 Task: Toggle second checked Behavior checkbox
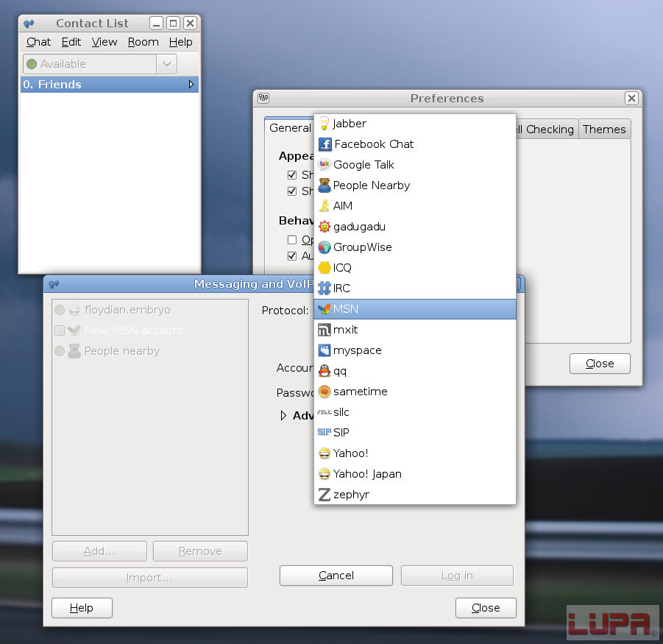click(x=291, y=256)
